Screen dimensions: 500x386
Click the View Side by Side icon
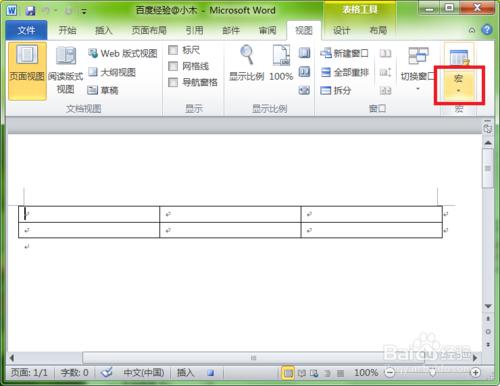[x=385, y=53]
